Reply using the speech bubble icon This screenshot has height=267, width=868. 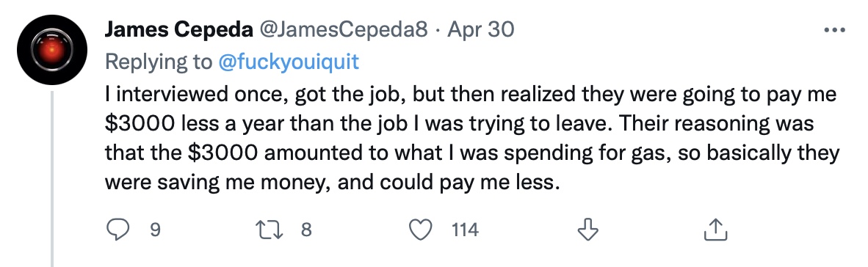117,230
